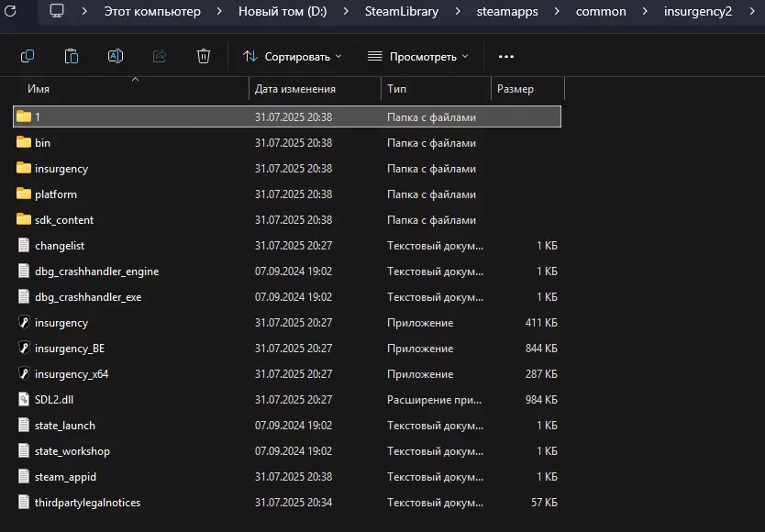Image resolution: width=765 pixels, height=532 pixels.
Task: Expand chevron after common breadcrumb
Action: [x=645, y=11]
